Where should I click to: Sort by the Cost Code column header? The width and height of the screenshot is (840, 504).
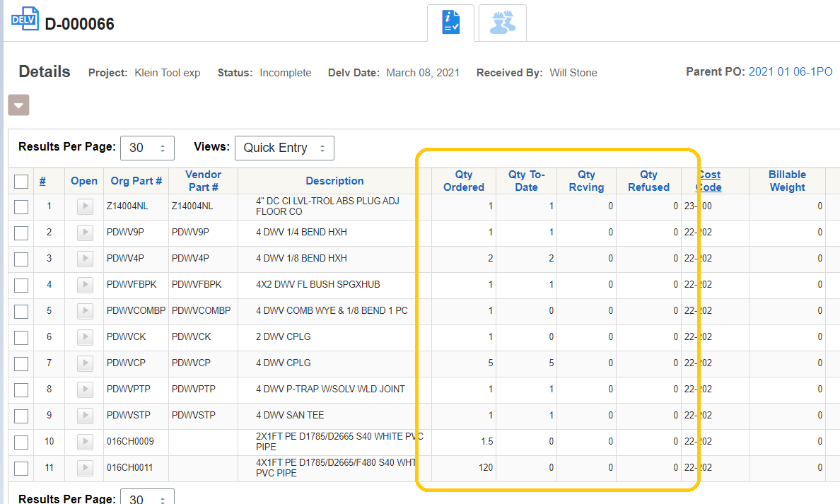coord(709,181)
